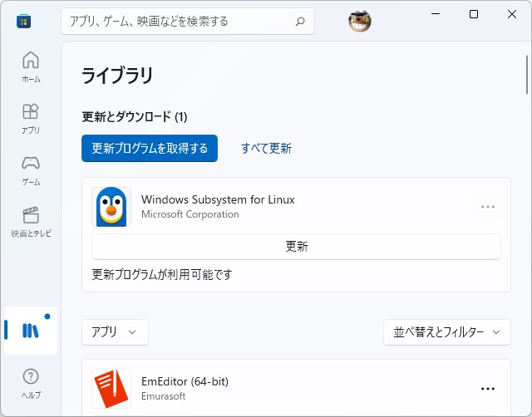The image size is (532, 417).
Task: Click the Microsoft Store logo icon
Action: pos(24,22)
